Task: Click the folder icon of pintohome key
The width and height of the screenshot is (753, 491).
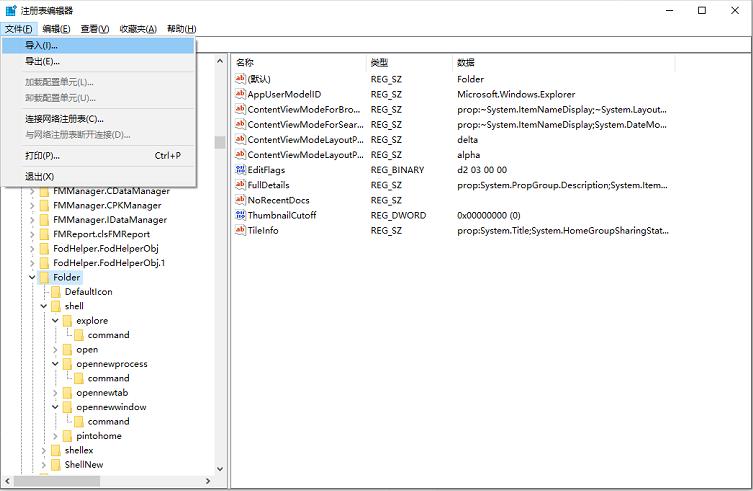Action: point(67,436)
